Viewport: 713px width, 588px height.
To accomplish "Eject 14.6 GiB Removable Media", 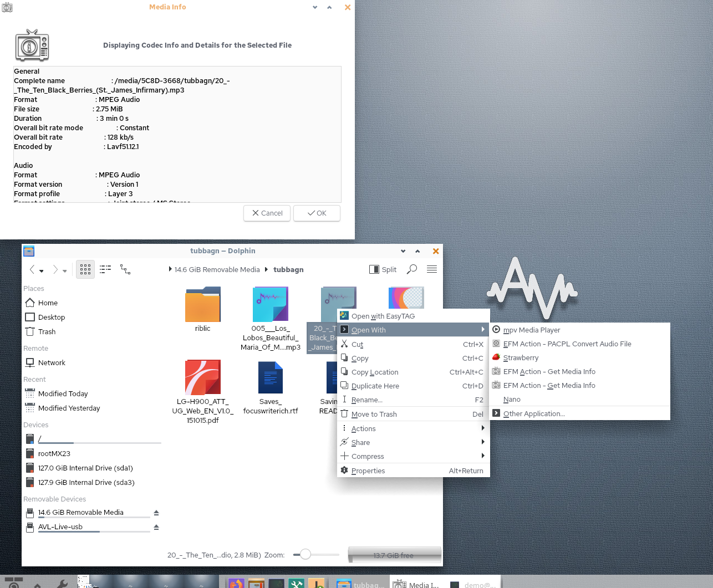I will 156,513.
